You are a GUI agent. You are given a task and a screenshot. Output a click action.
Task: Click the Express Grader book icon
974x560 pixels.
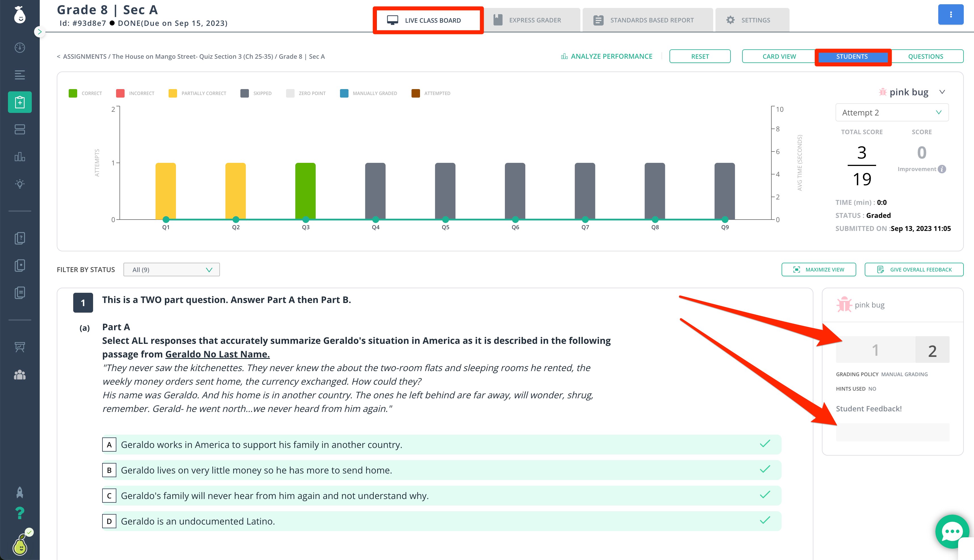click(x=498, y=20)
